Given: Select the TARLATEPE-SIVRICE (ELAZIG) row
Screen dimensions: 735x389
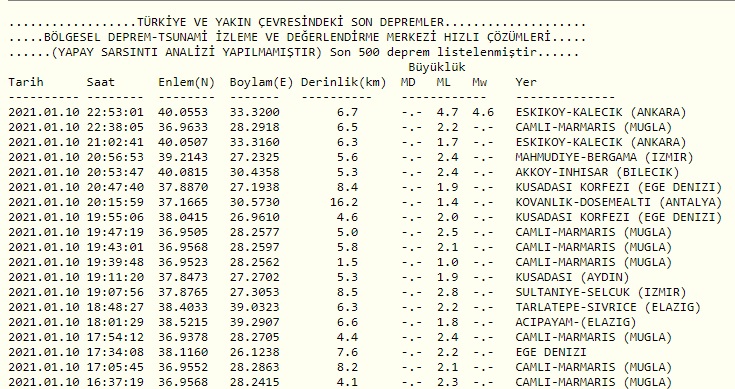Looking at the screenshot, I should click(x=354, y=307).
